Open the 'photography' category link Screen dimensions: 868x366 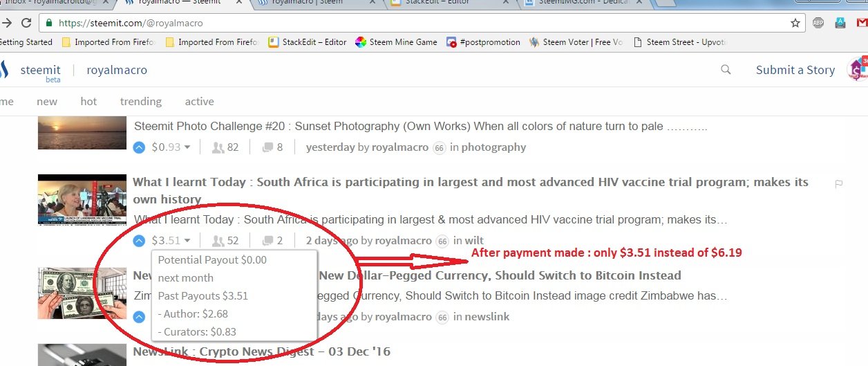493,147
